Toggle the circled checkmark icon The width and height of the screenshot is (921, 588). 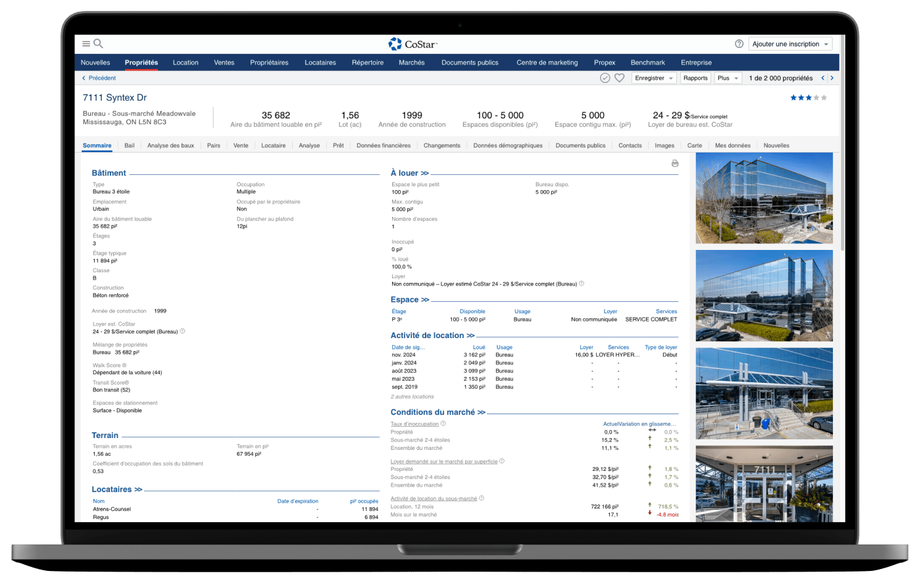click(x=605, y=78)
